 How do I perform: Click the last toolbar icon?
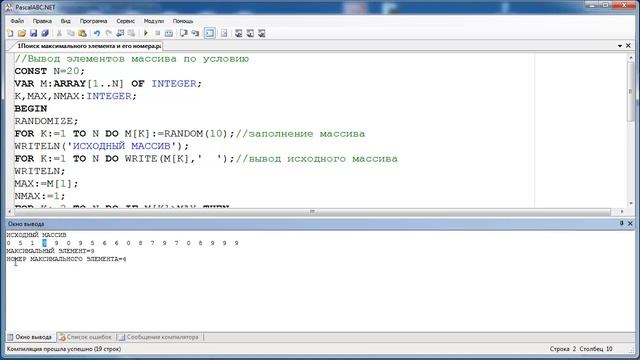(x=262, y=33)
